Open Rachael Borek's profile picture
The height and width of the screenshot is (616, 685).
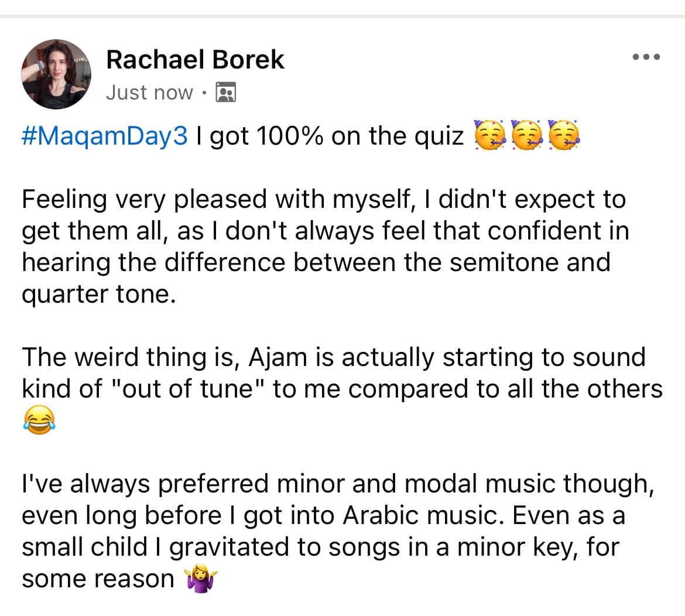pos(56,74)
